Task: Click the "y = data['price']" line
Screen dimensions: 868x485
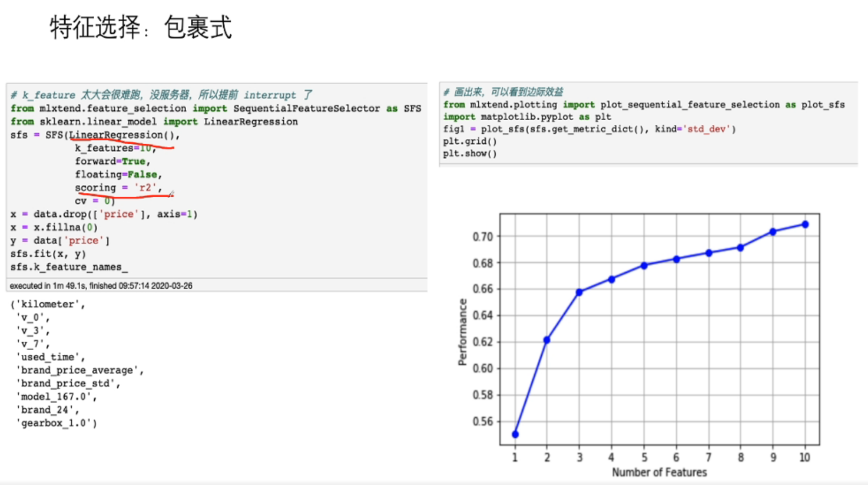Action: 60,240
